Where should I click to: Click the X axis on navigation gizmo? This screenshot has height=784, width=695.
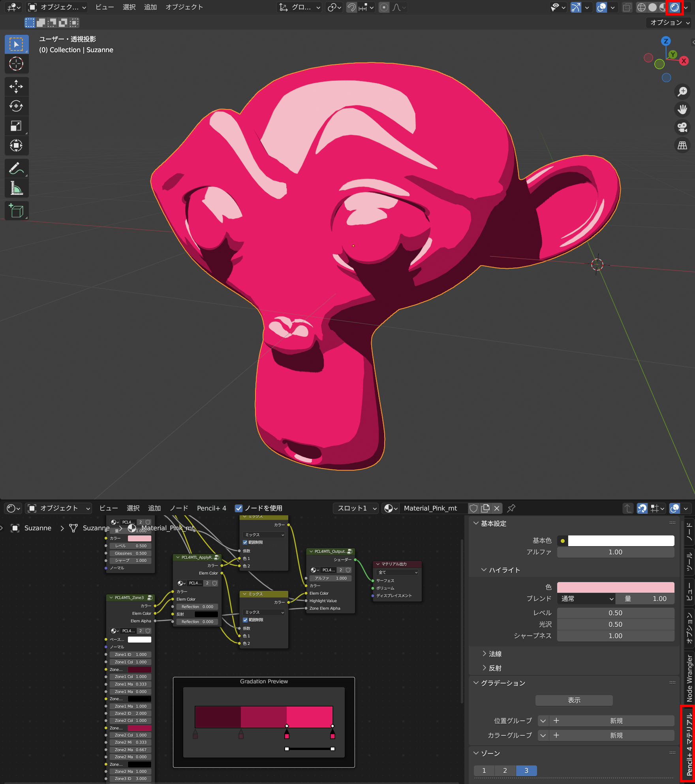(684, 61)
